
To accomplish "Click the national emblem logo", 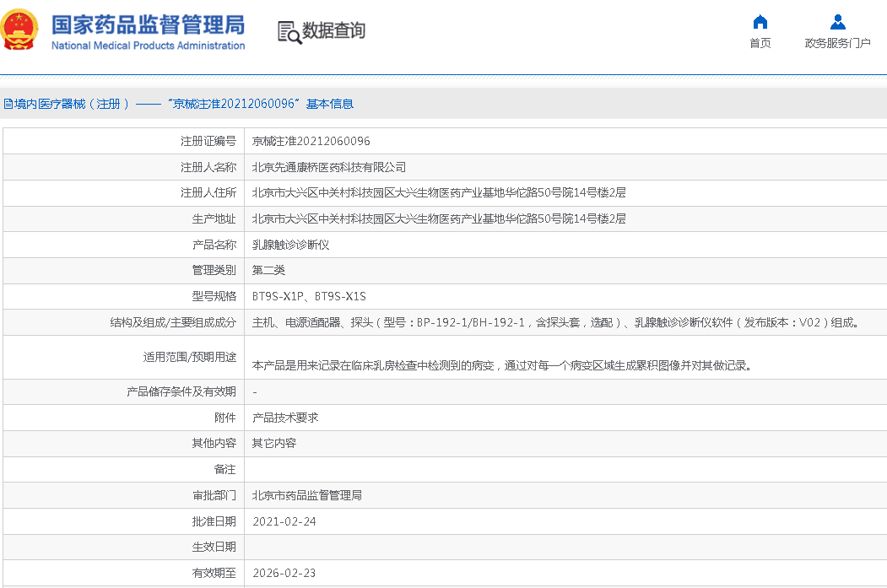I will point(19,30).
